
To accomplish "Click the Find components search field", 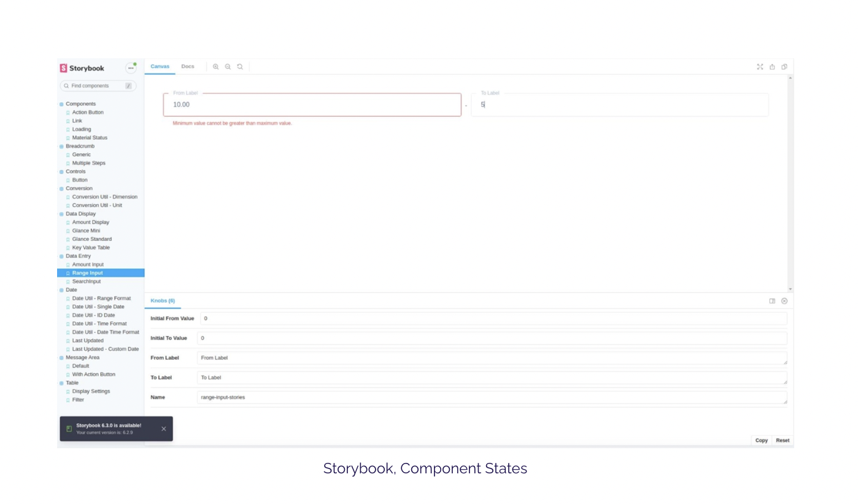I will pyautogui.click(x=98, y=86).
